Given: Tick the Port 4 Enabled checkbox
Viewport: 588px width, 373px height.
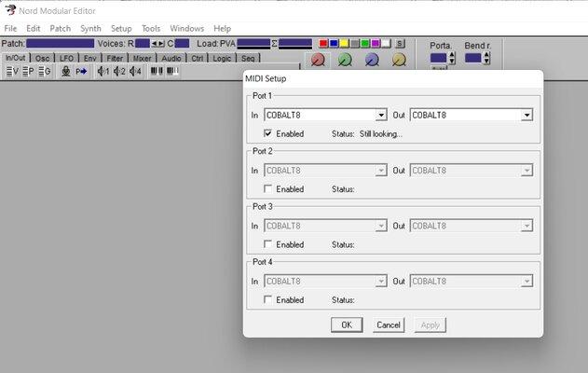Looking at the screenshot, I should coord(267,299).
